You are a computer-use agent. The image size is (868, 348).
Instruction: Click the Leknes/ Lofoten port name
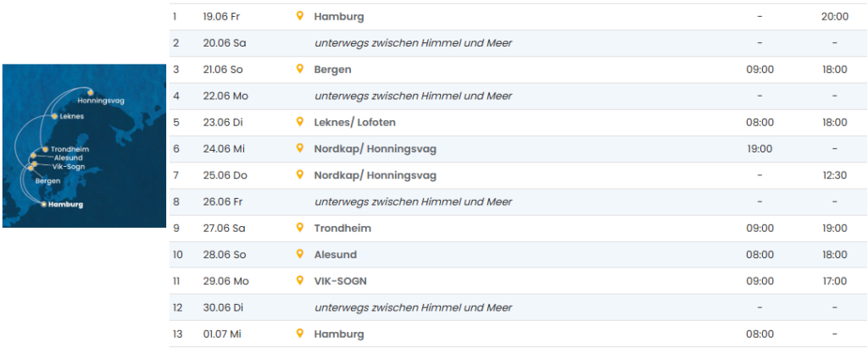pos(354,122)
